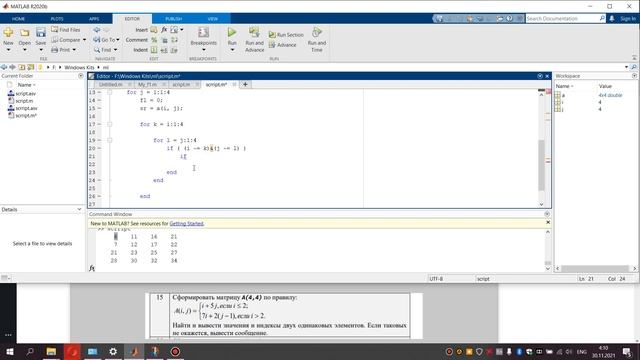The width and height of the screenshot is (640, 360).
Task: Collapse the for l loop fold marker
Action: click(109, 140)
